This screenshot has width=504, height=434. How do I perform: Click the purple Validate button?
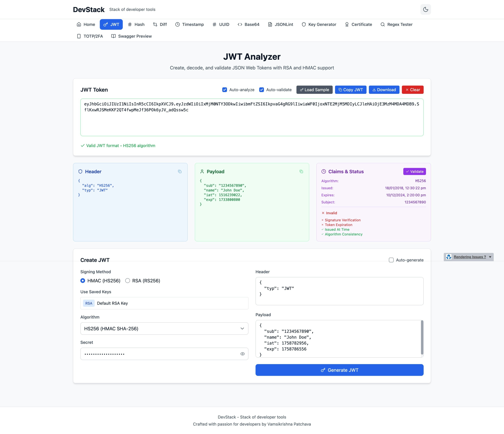pyautogui.click(x=414, y=172)
